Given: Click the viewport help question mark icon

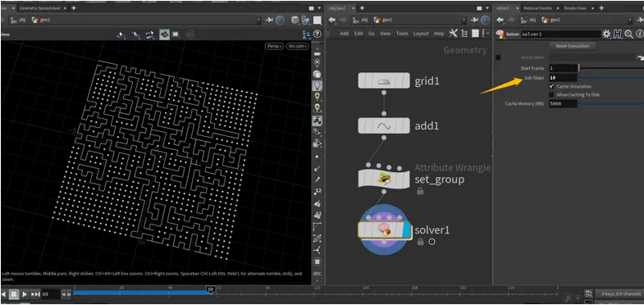Looking at the screenshot, I should [x=317, y=34].
